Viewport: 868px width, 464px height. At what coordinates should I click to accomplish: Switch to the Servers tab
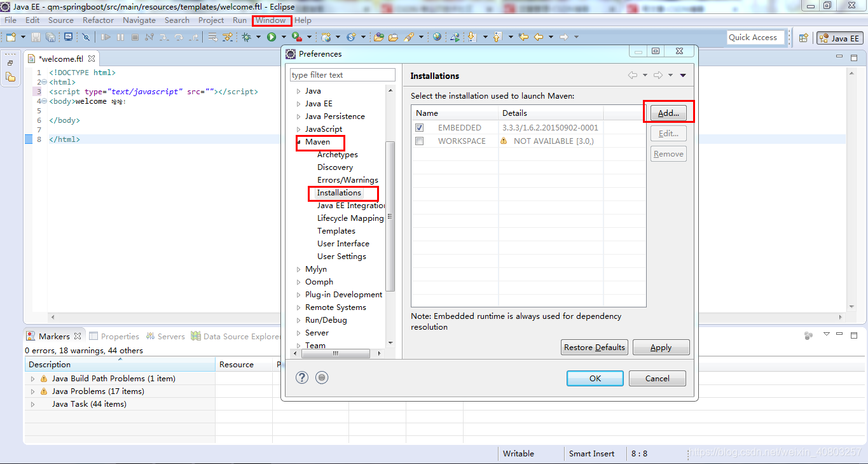(x=165, y=336)
